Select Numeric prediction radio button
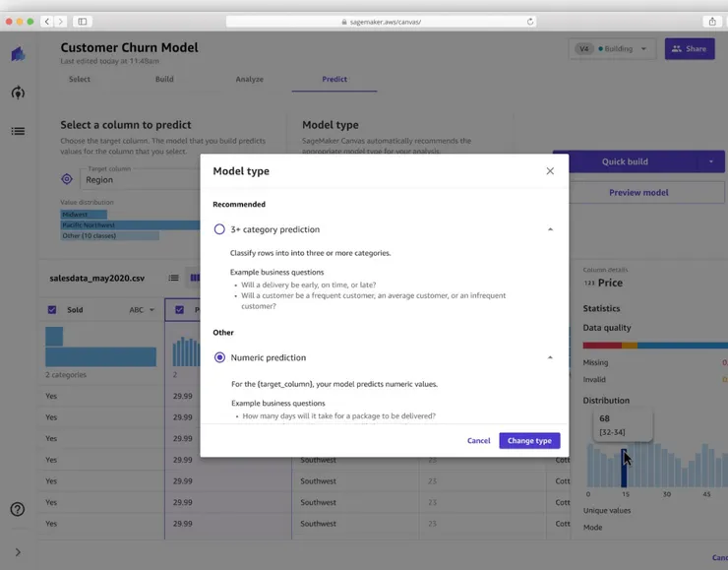This screenshot has width=728, height=570. point(219,357)
